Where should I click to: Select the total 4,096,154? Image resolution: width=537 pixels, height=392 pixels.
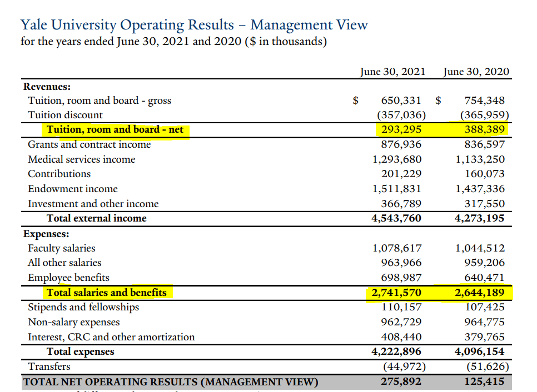[479, 351]
